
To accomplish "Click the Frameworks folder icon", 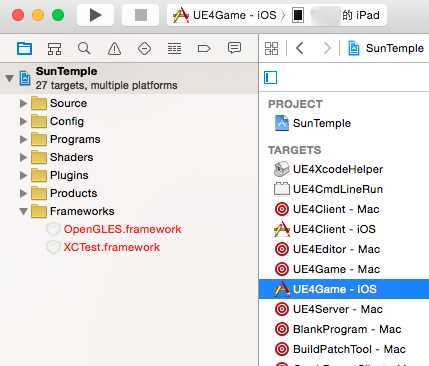I will pos(39,211).
